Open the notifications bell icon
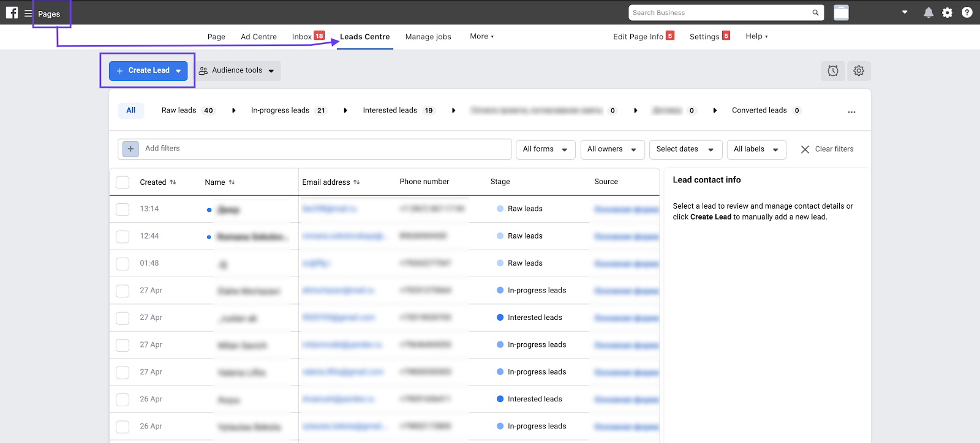This screenshot has height=443, width=980. [929, 13]
